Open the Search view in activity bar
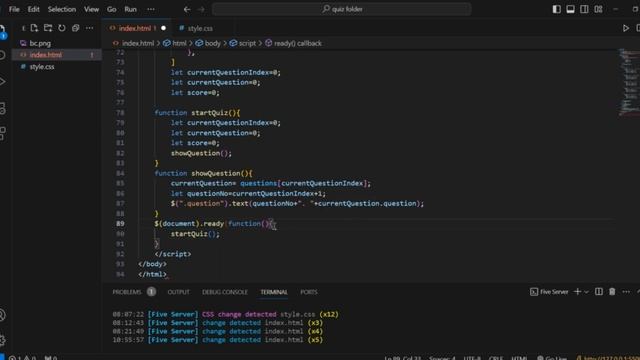640x360 pixels. pos(3,55)
